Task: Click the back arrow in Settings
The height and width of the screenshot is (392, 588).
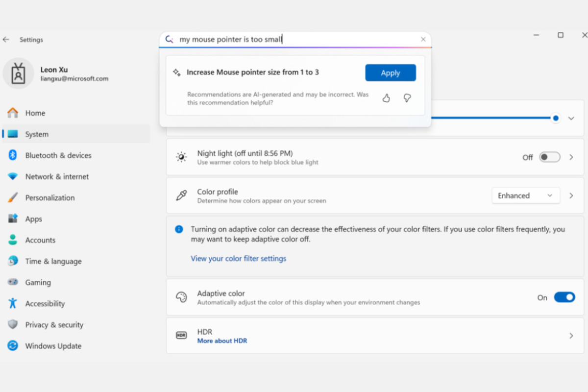Action: pos(6,40)
